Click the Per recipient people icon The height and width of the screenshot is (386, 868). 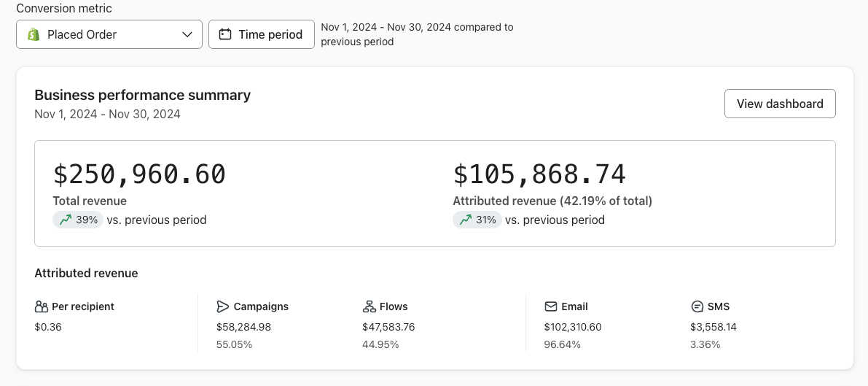pyautogui.click(x=42, y=306)
